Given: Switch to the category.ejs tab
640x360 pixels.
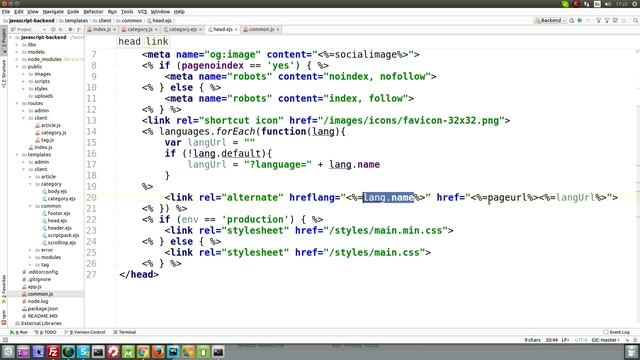Looking at the screenshot, I should [182, 29].
